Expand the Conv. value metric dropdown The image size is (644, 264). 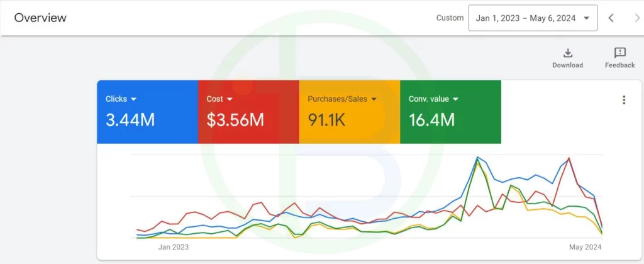coord(455,99)
